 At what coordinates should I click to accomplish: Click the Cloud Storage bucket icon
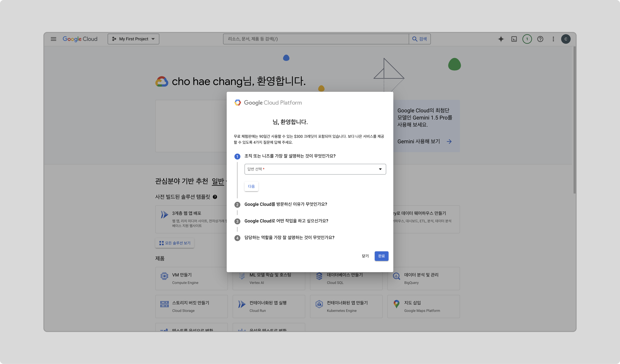[164, 304]
